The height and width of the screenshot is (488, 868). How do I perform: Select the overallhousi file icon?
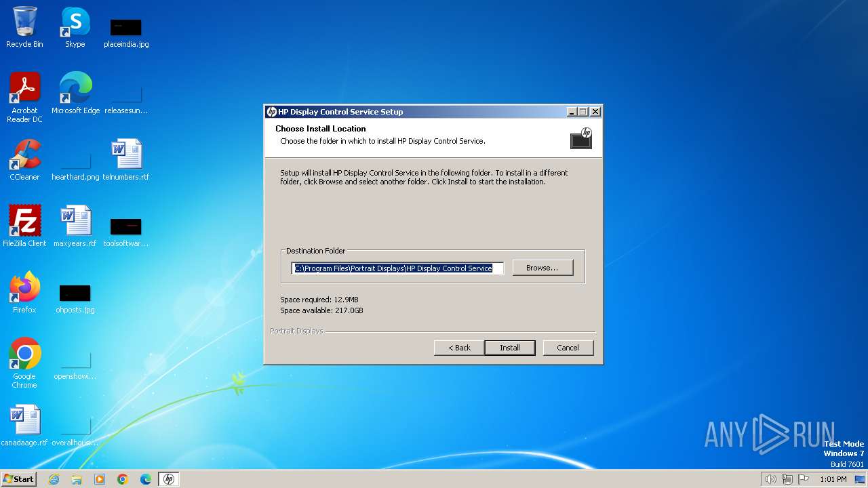click(x=75, y=430)
